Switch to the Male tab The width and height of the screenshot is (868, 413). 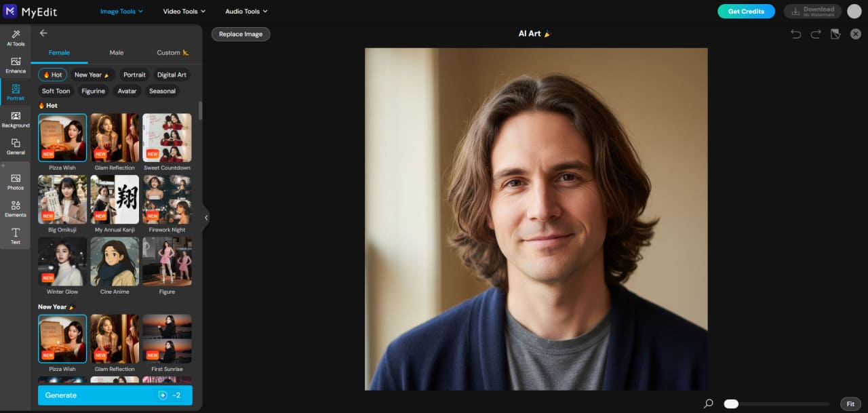pos(116,52)
